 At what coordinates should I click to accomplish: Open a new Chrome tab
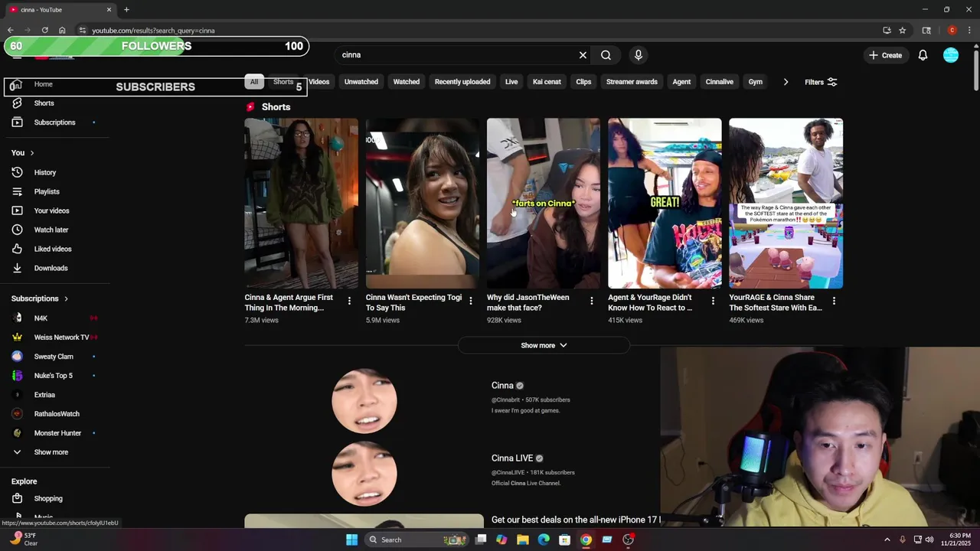coord(126,9)
